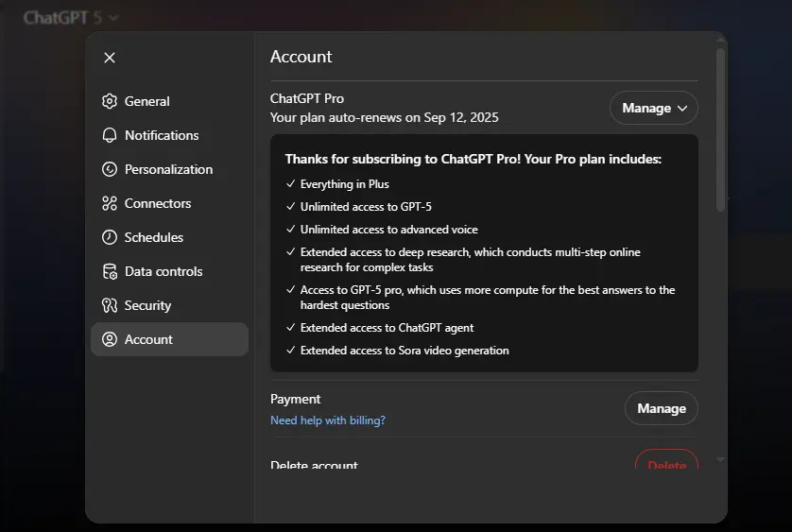Close the settings dialog with the X
This screenshot has width=792, height=532.
tap(110, 58)
